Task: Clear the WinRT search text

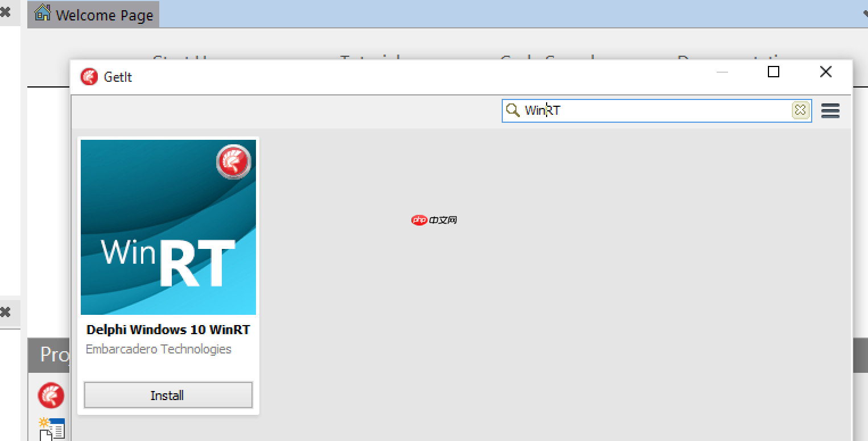Action: click(x=800, y=110)
